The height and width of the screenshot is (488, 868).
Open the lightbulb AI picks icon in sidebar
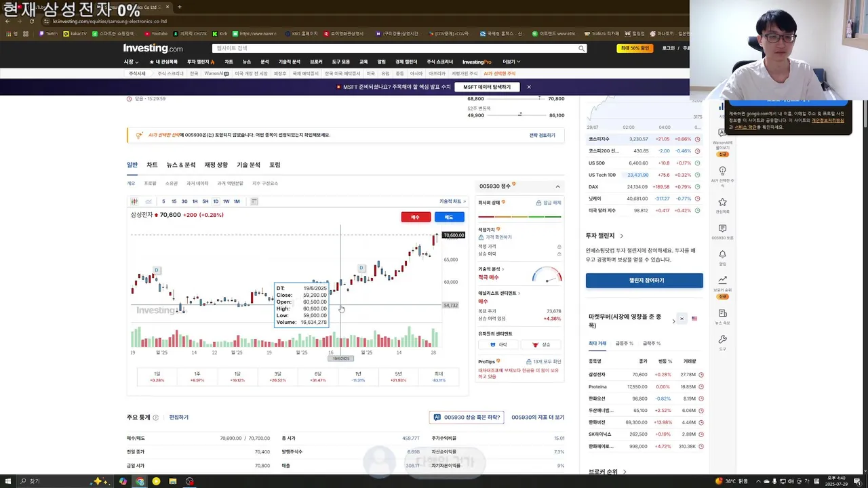pyautogui.click(x=722, y=171)
